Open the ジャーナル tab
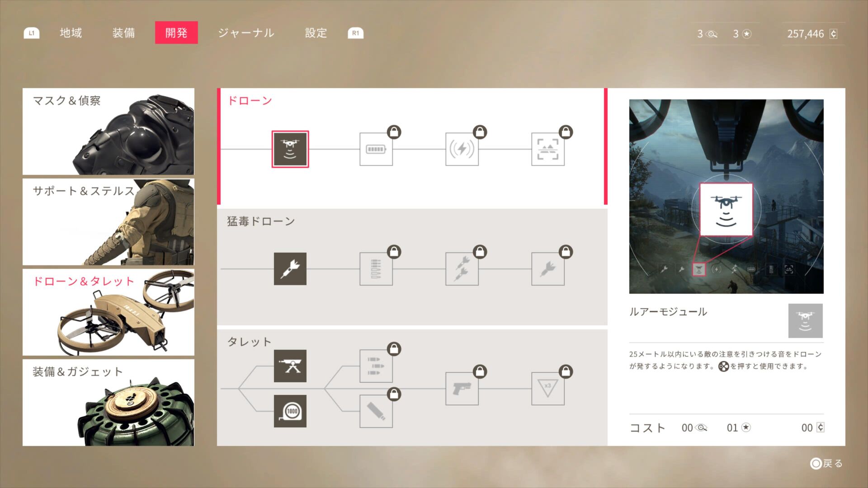The height and width of the screenshot is (488, 868). tap(246, 33)
